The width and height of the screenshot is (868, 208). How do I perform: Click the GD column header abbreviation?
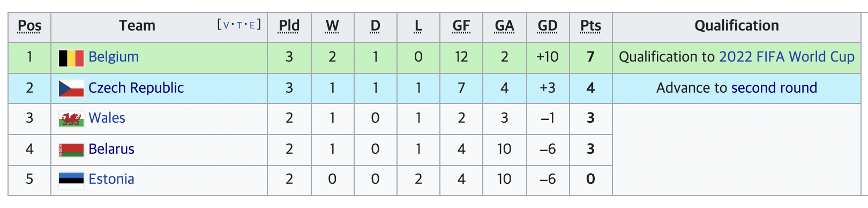[548, 26]
